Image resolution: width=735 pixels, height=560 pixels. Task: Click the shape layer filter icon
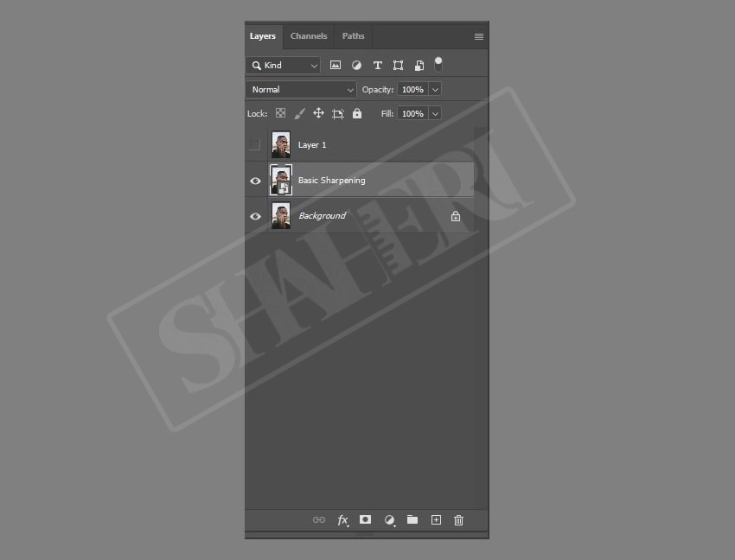pyautogui.click(x=398, y=66)
